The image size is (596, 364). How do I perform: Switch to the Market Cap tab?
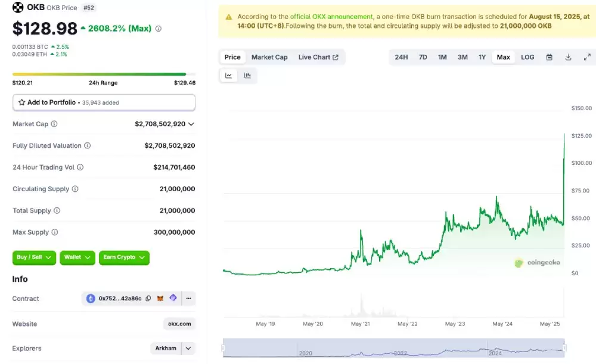[269, 57]
